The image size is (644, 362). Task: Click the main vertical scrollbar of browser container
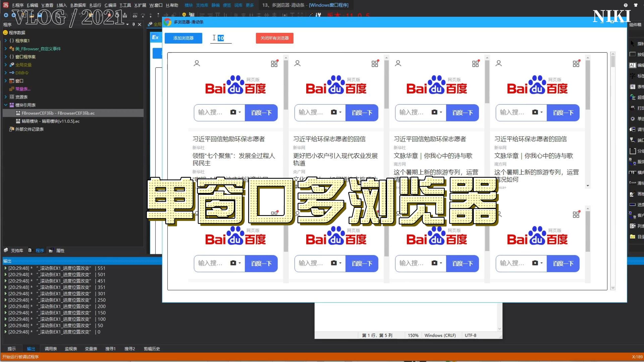tap(613, 171)
